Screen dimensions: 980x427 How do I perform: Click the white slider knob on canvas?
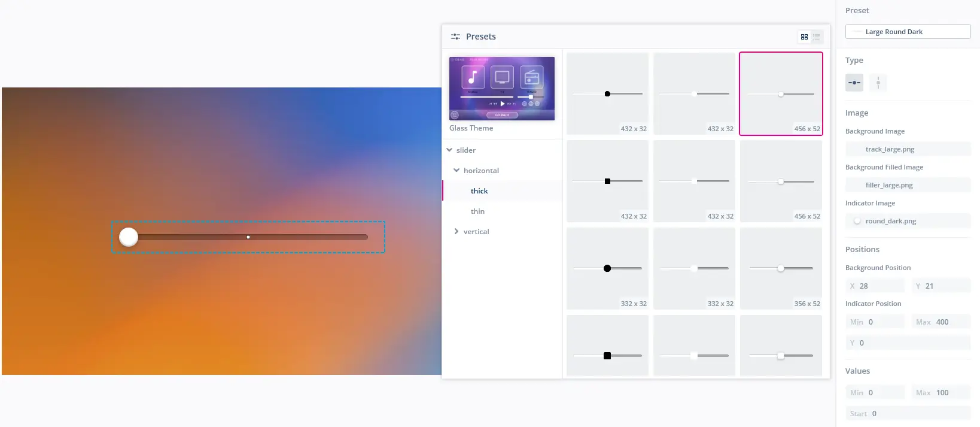coord(129,237)
